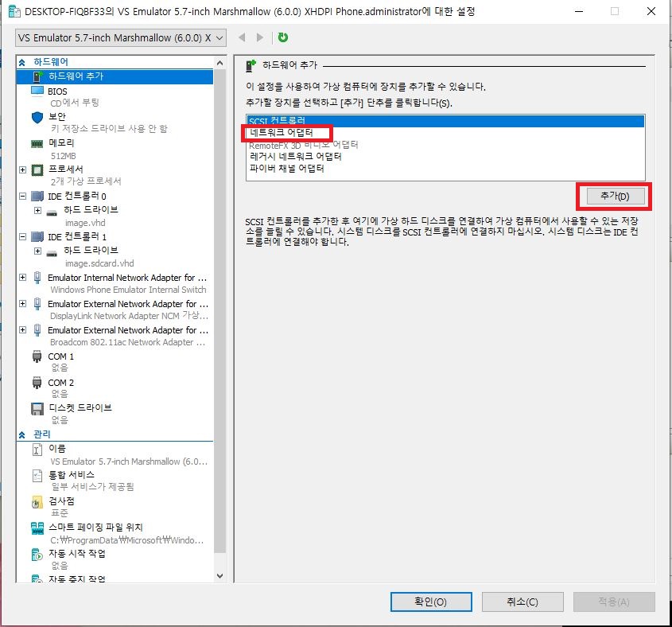
Task: Click the back navigation arrow
Action: (x=242, y=37)
